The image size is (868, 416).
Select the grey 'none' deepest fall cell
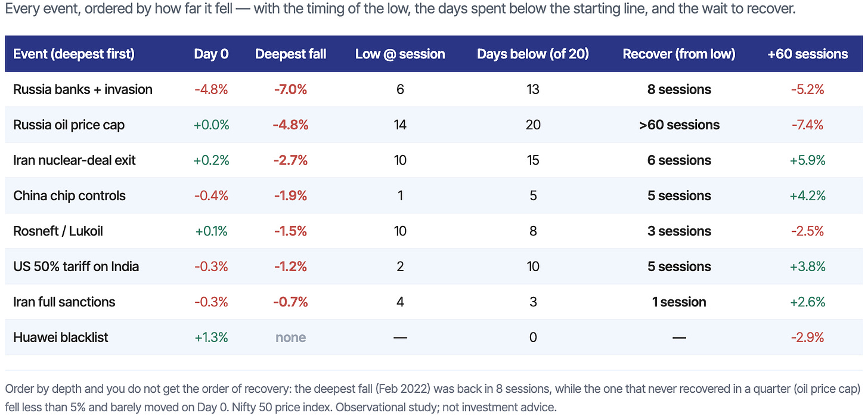pyautogui.click(x=290, y=337)
